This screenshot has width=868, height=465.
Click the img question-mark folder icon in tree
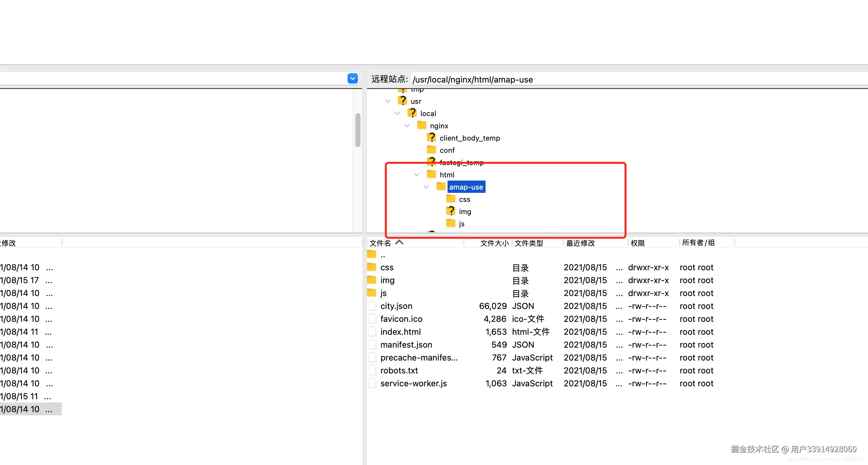coord(451,211)
